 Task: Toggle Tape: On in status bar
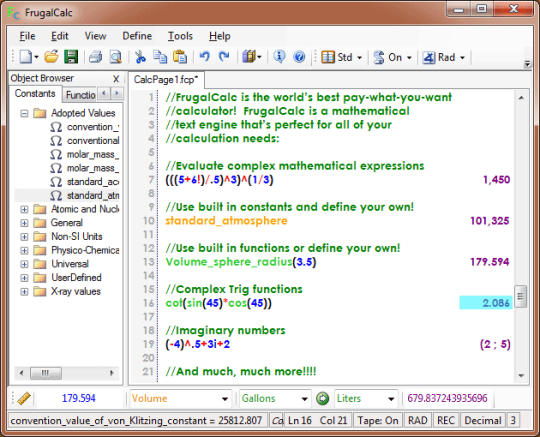pyautogui.click(x=377, y=420)
